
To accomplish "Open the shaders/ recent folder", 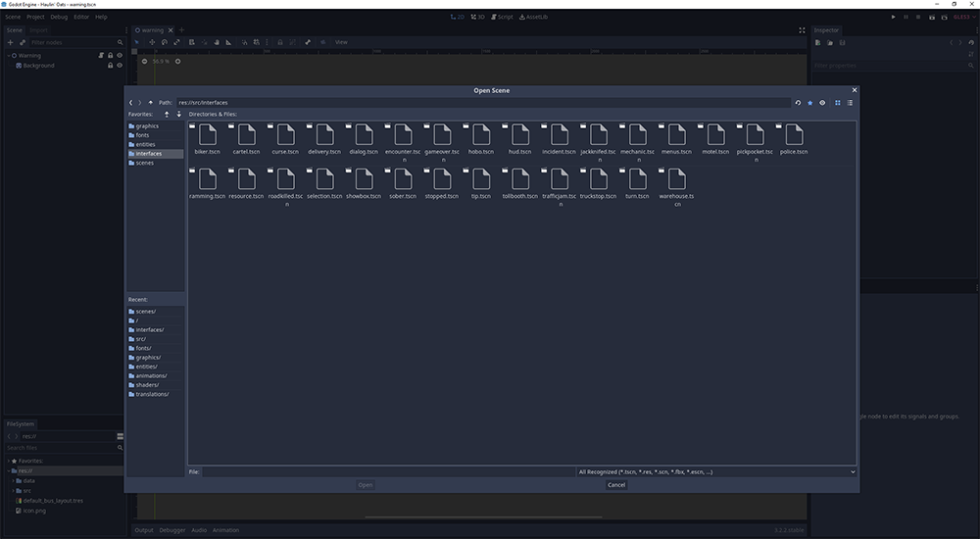I will [148, 385].
